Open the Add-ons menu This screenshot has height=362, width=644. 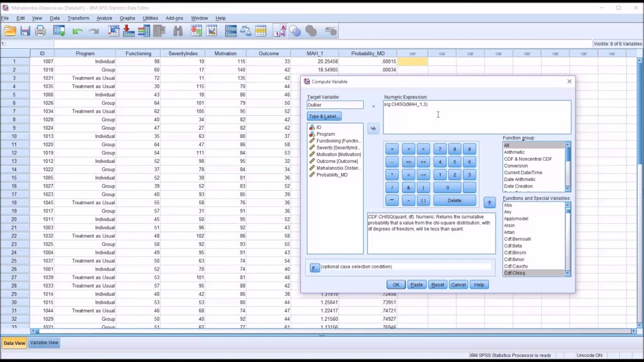[x=174, y=18]
